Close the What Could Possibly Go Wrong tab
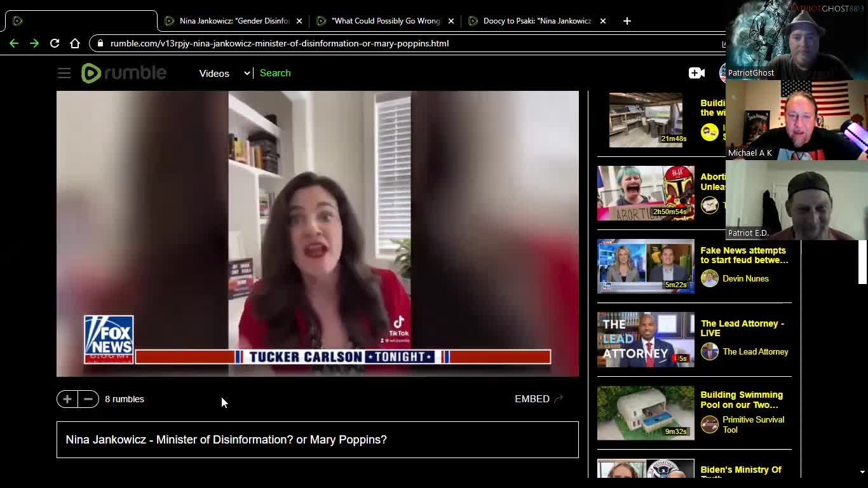868x488 pixels. (451, 21)
